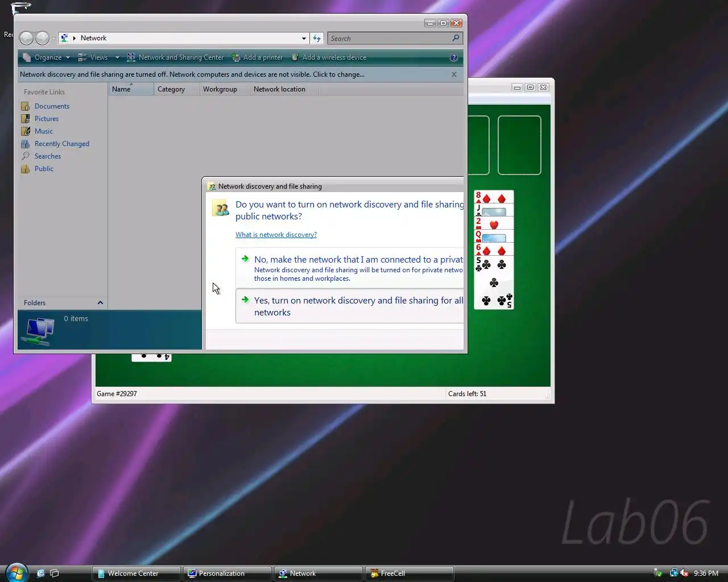Sort by the Category column header
The height and width of the screenshot is (582, 728).
pos(176,89)
